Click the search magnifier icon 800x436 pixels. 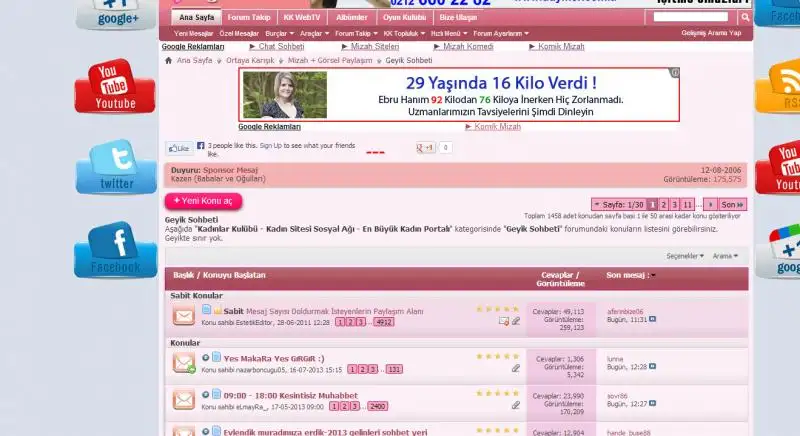click(x=745, y=18)
